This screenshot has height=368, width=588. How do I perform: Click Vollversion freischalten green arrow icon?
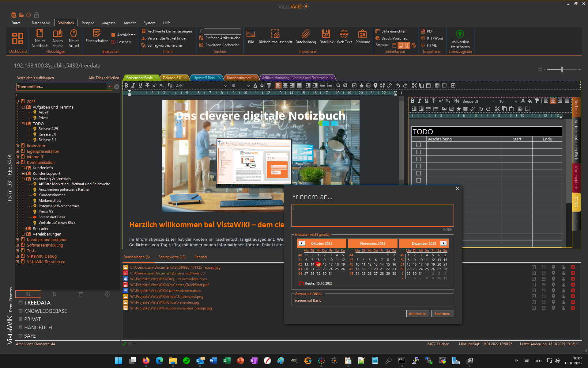click(x=460, y=34)
